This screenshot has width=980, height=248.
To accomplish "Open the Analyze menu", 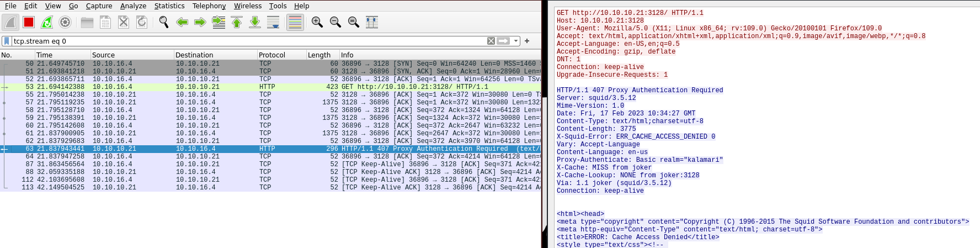I will click(x=133, y=6).
